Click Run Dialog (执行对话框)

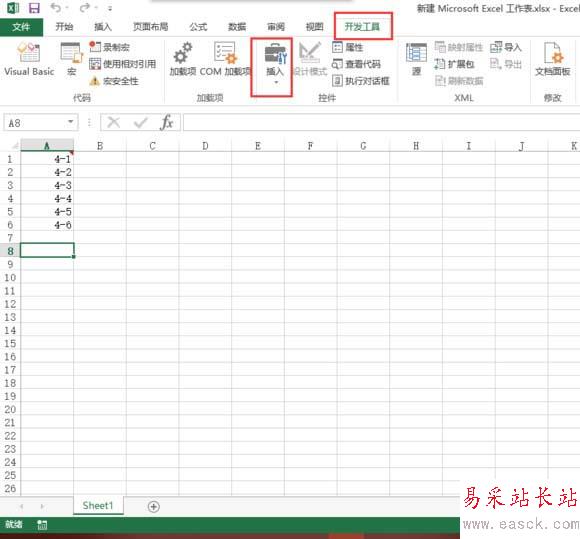361,81
